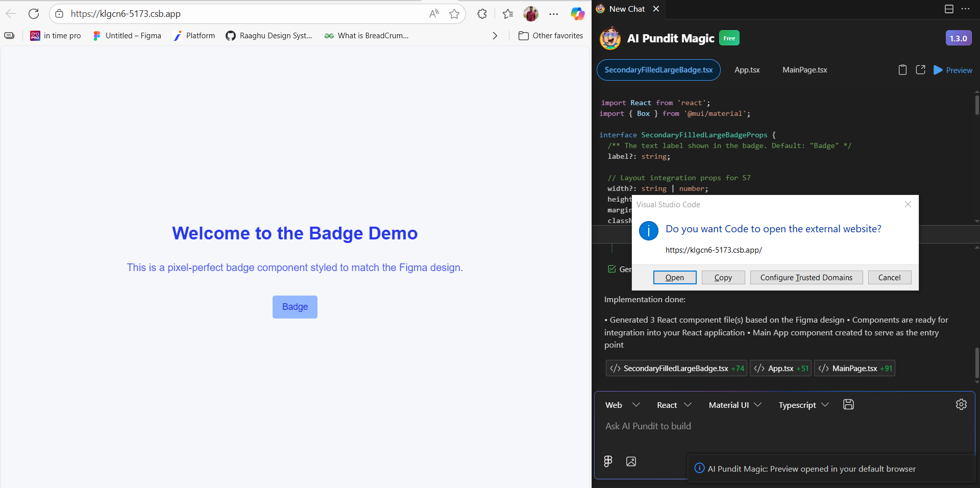Image resolution: width=980 pixels, height=488 pixels.
Task: Switch to the MainPage.tsx tab
Action: [x=804, y=70]
